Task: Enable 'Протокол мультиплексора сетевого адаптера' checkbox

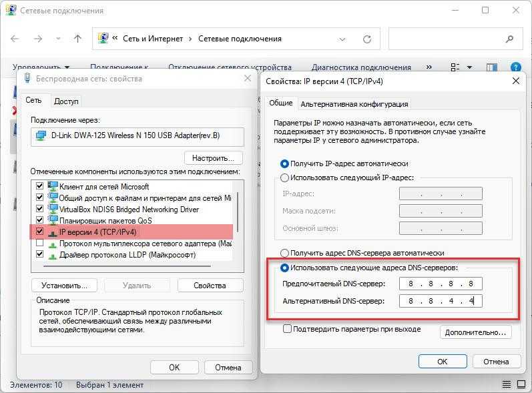Action: click(x=39, y=243)
